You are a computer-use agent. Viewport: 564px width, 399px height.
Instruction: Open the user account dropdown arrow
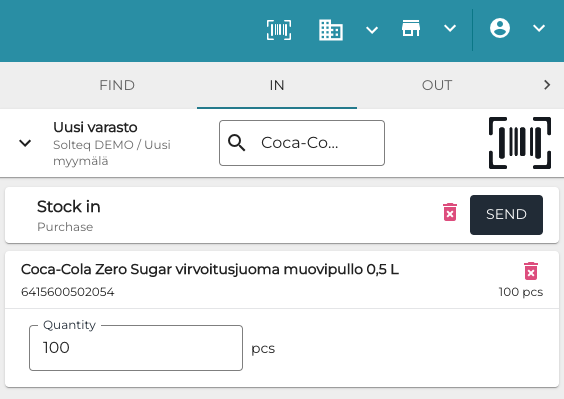[539, 28]
